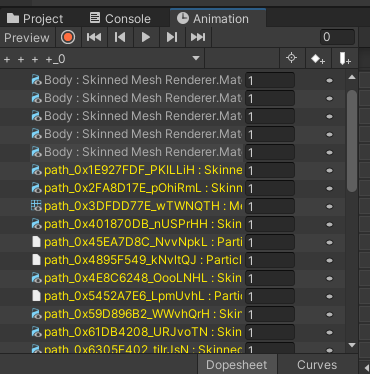Click the document icon of path_0x5452A7E6_LpmUvhL
The height and width of the screenshot is (374, 370).
tap(36, 296)
